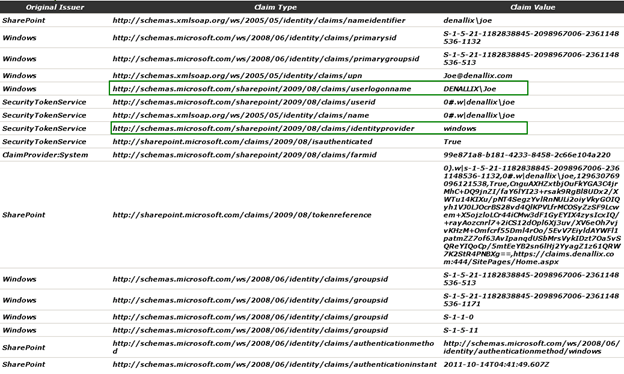Select the ClaimProvider:System issuer cell

[x=45, y=155]
